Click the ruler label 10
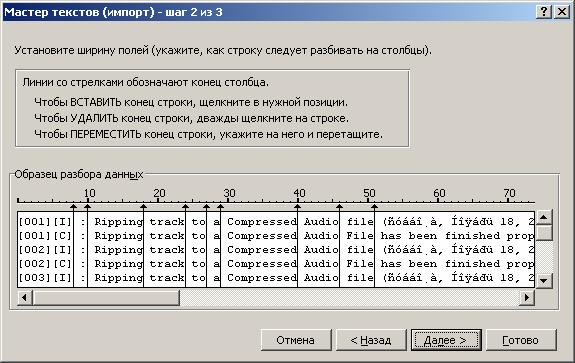Viewport: 575px width, 363px height. pyautogui.click(x=89, y=193)
